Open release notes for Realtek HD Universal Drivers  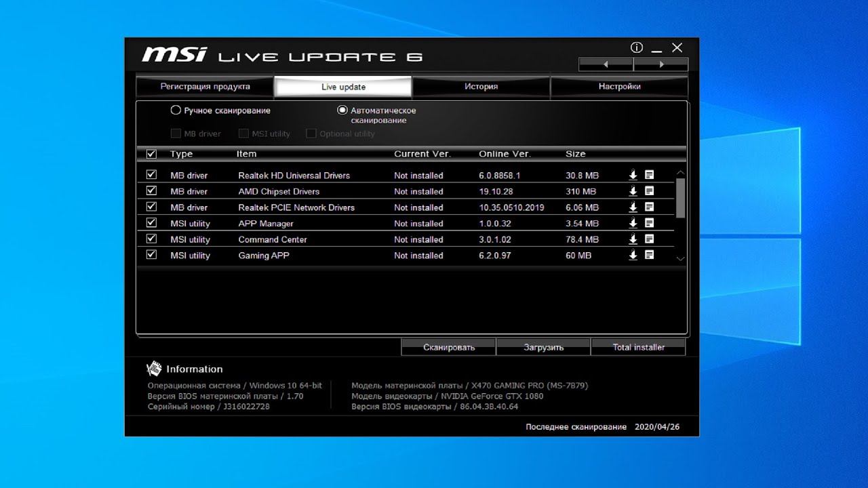(x=649, y=175)
